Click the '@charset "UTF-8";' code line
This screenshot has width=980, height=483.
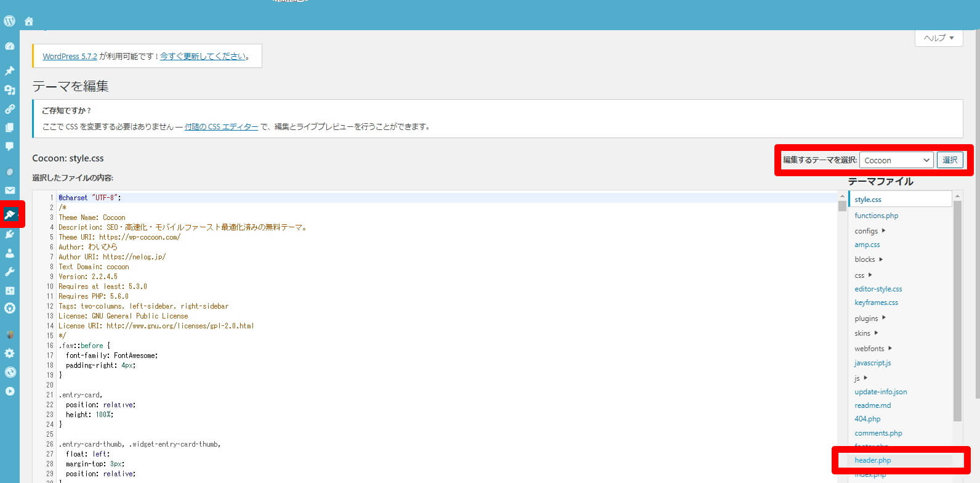(90, 198)
